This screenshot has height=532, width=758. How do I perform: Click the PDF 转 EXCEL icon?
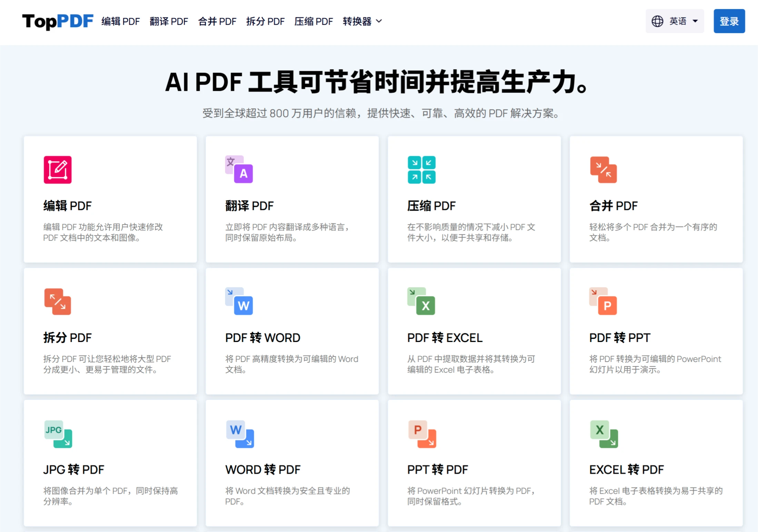pyautogui.click(x=421, y=301)
